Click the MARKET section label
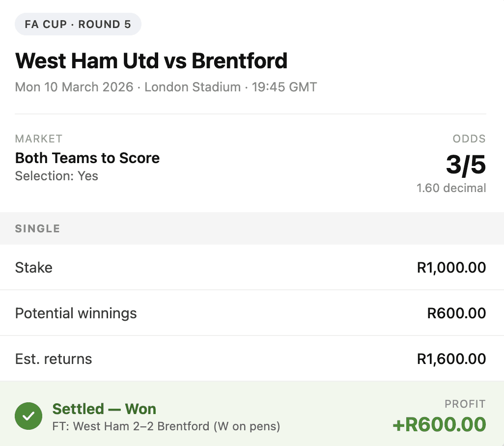 (39, 139)
